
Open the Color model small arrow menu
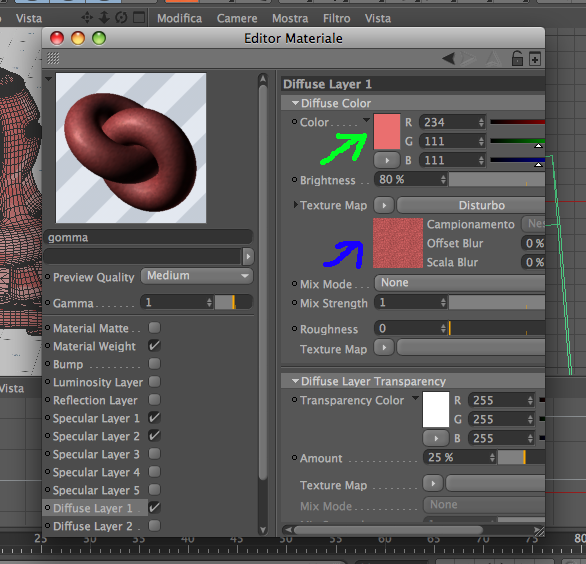coord(366,120)
